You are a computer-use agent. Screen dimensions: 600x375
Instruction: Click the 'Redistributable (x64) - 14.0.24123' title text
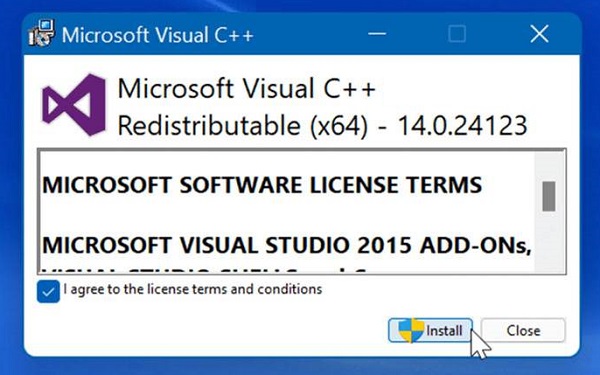pos(322,126)
